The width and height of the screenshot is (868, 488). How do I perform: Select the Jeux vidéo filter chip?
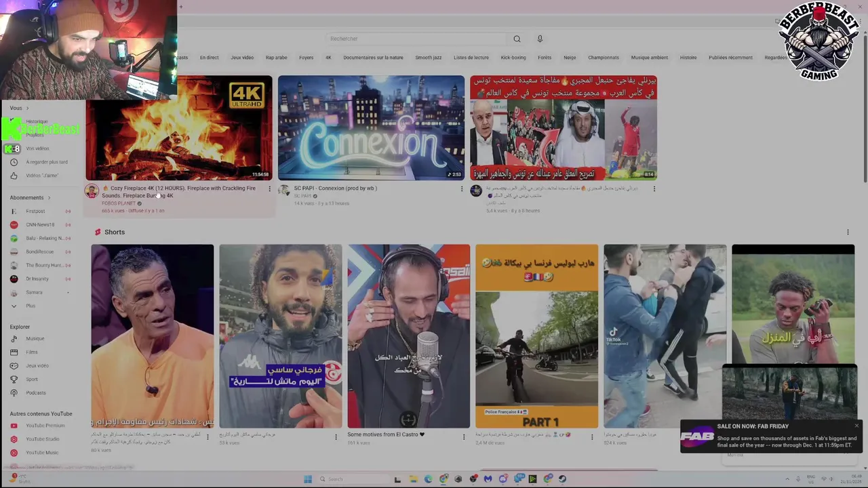[x=242, y=58]
